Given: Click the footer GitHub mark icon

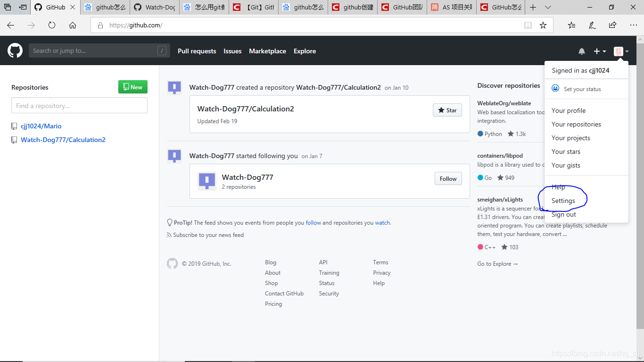Looking at the screenshot, I should (x=173, y=263).
